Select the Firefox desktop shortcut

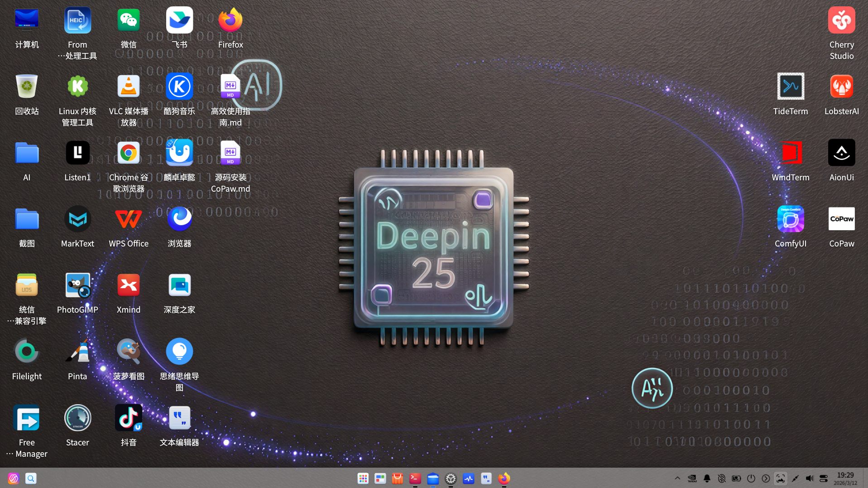pyautogui.click(x=230, y=20)
